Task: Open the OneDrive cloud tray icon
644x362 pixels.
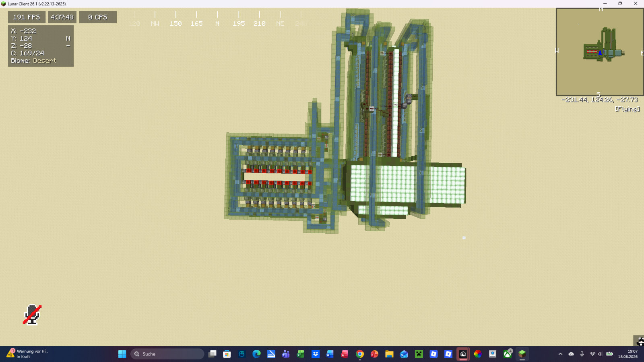Action: (571, 354)
